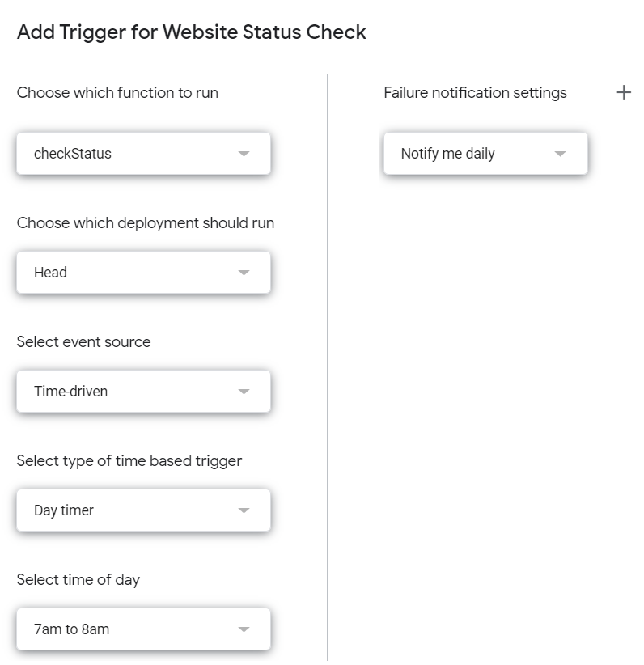Viewport: 644px width, 665px height.
Task: Click the "Select event source" label
Action: point(83,342)
